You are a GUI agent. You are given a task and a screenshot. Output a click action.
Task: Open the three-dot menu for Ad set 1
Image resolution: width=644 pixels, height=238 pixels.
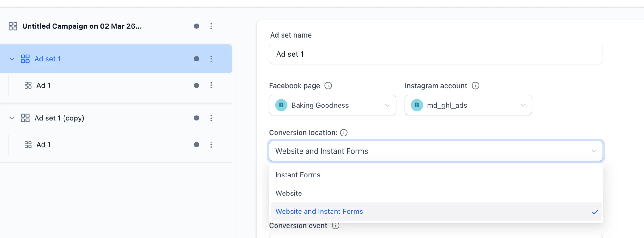point(211,59)
